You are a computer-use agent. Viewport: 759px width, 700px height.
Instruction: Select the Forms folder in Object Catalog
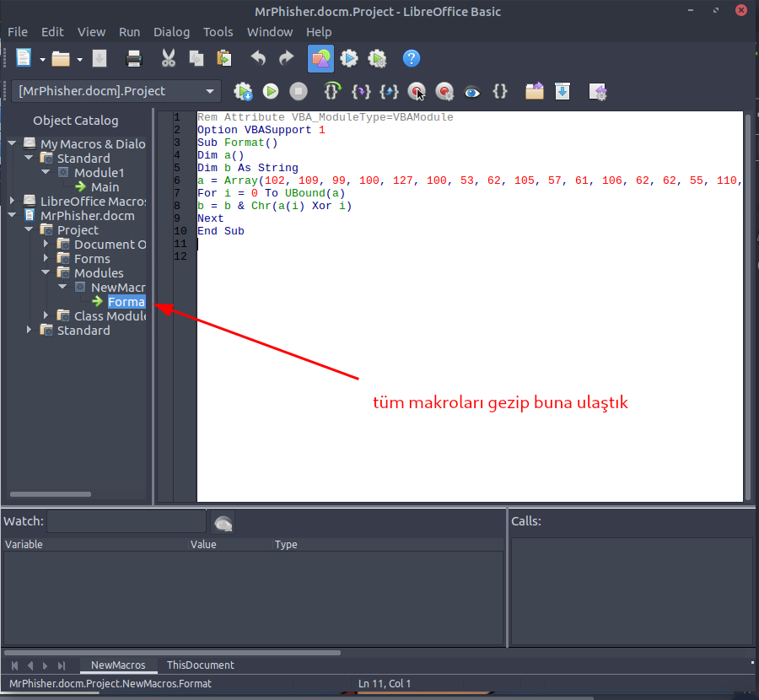(x=91, y=259)
